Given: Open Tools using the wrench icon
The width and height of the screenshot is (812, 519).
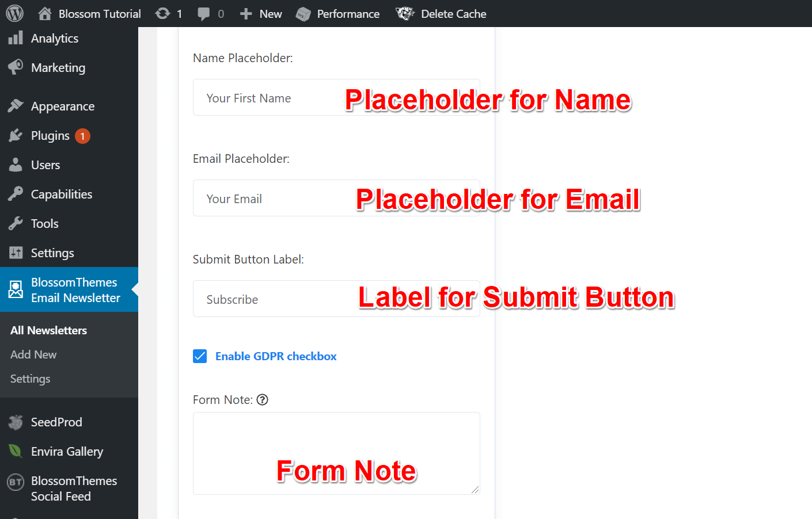Looking at the screenshot, I should [16, 223].
